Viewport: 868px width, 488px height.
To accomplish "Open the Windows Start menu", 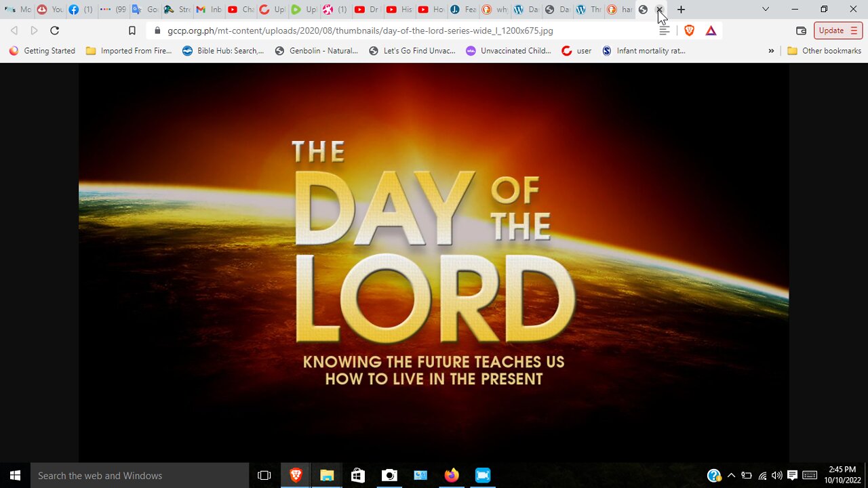I will [15, 475].
